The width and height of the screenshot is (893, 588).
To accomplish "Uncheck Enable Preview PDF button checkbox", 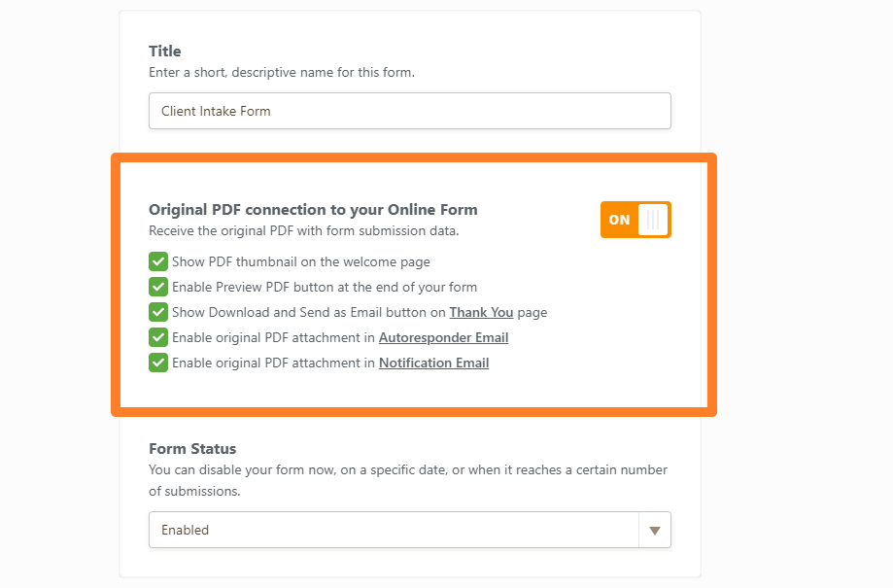I will coord(158,287).
